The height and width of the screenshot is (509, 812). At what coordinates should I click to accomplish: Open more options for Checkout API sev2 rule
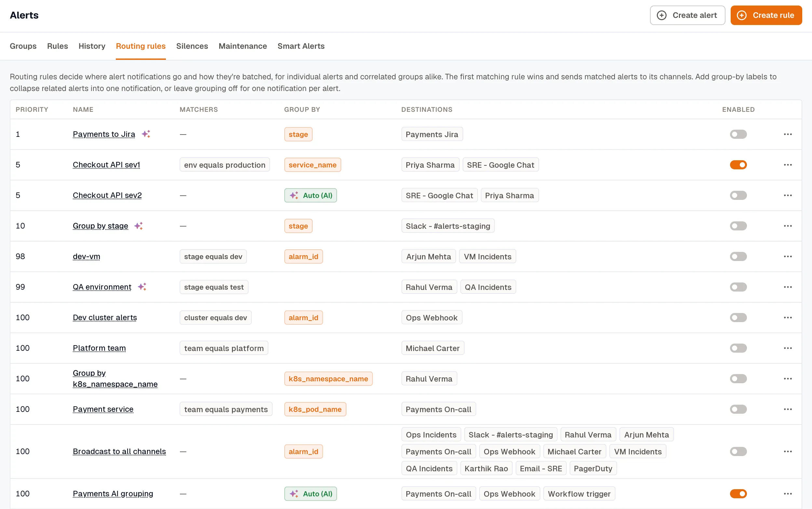click(787, 195)
